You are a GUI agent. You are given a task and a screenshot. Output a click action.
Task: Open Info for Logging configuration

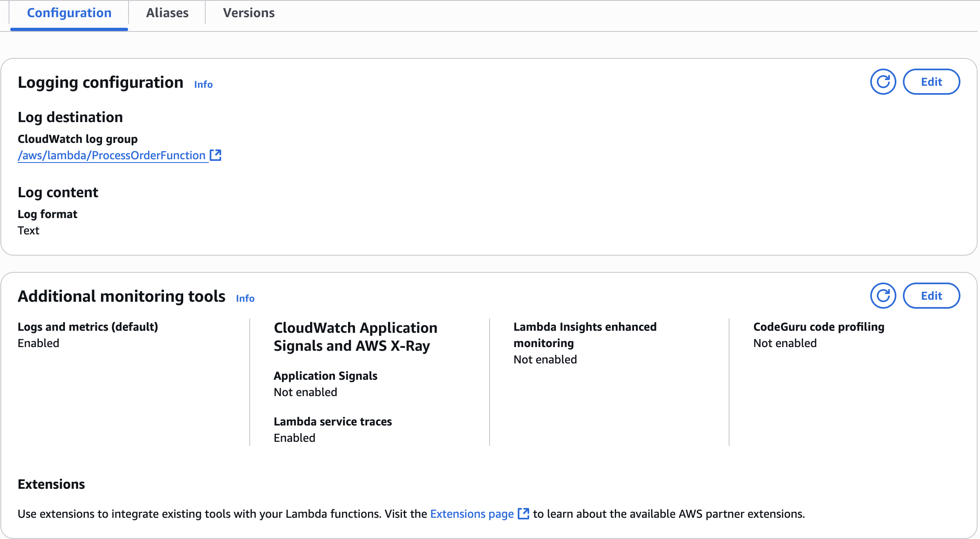point(203,85)
